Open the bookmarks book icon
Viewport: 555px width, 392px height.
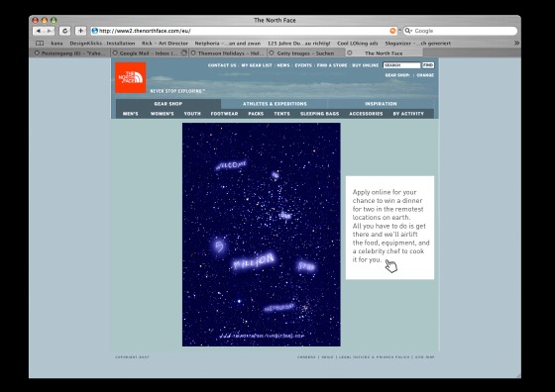tap(40, 44)
